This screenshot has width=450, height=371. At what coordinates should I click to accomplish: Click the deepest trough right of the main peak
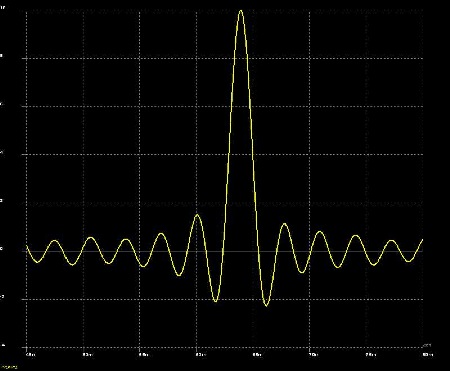(x=266, y=305)
